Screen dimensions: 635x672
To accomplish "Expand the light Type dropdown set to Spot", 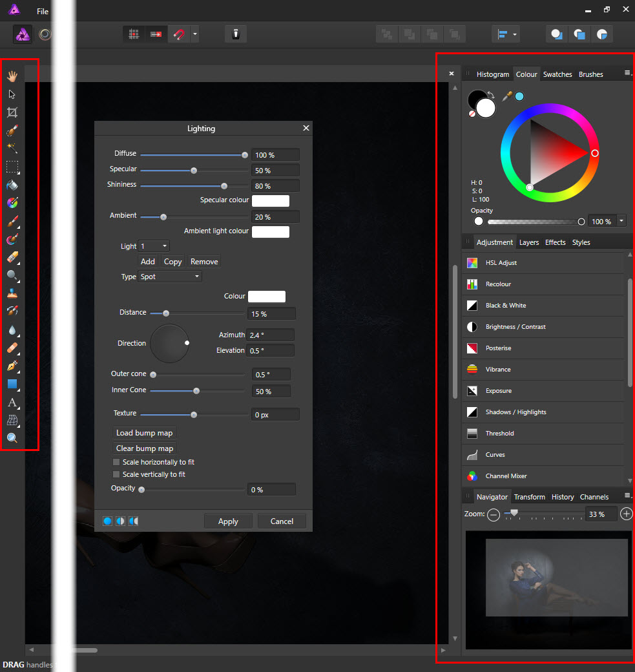I will tap(171, 277).
